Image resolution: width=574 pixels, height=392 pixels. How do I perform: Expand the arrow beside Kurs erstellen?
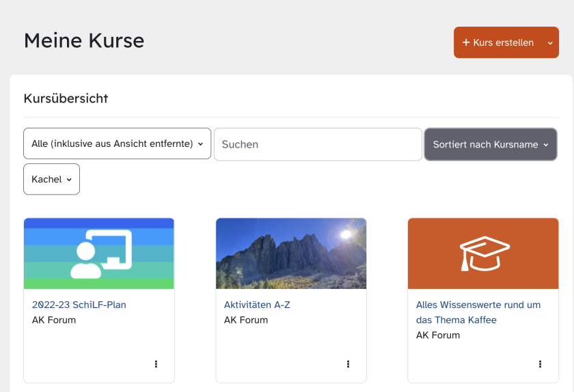click(550, 42)
